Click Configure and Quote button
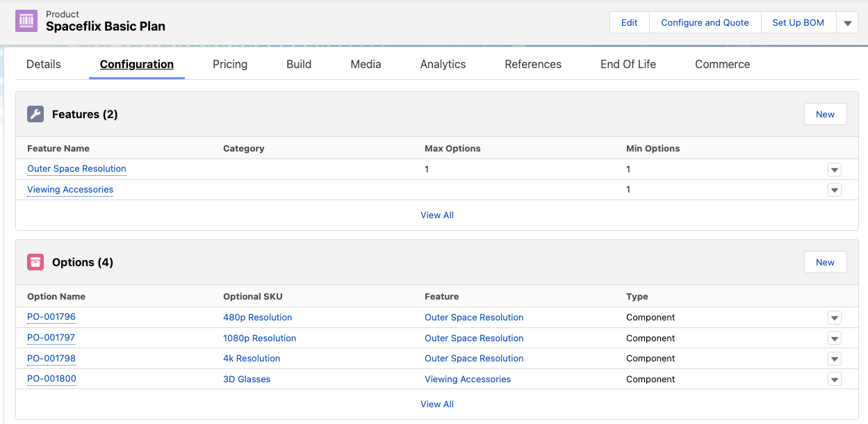Image resolution: width=868 pixels, height=424 pixels. [705, 22]
